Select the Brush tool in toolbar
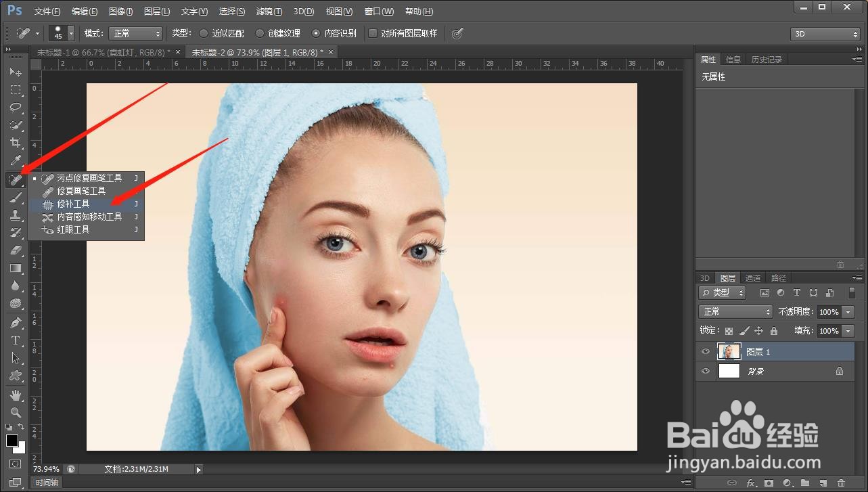Viewport: 868px width, 492px height. click(16, 197)
